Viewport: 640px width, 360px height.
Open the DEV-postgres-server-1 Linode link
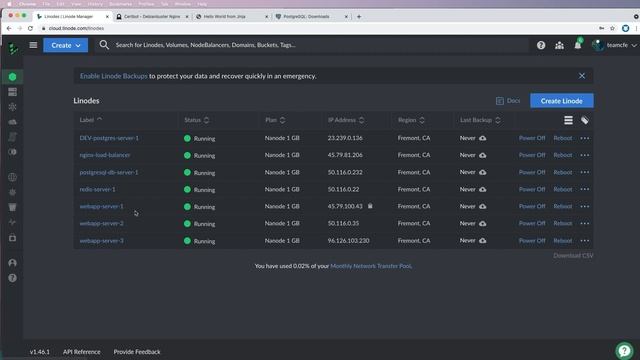(x=109, y=138)
